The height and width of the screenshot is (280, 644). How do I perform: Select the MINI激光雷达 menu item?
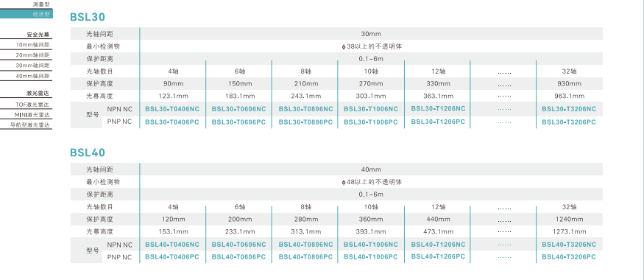pyautogui.click(x=32, y=115)
